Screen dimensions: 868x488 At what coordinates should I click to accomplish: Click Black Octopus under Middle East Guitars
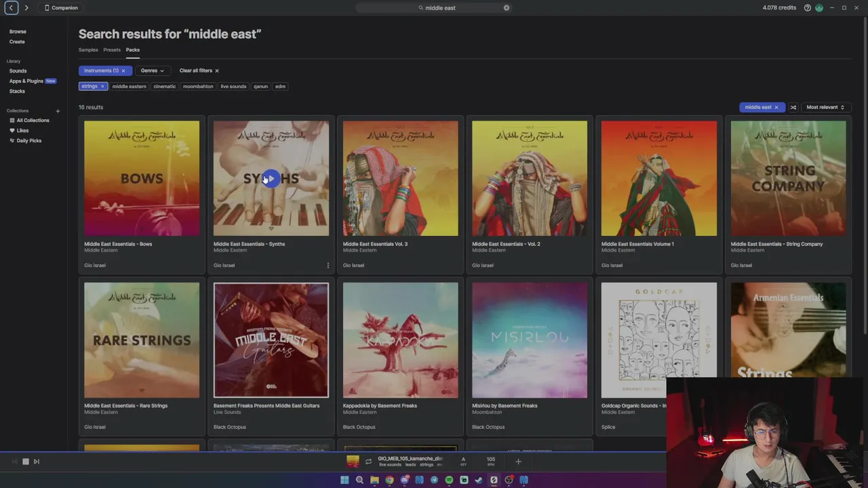click(x=230, y=427)
